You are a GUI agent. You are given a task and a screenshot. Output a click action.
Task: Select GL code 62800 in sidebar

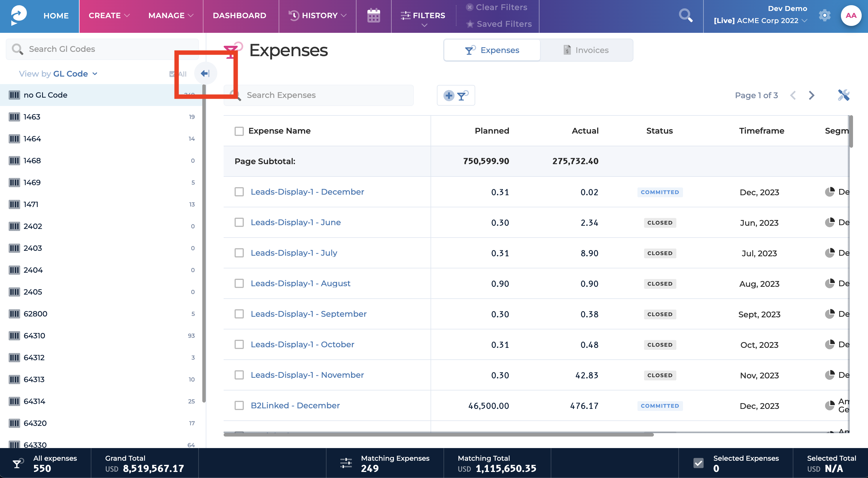coord(101,314)
